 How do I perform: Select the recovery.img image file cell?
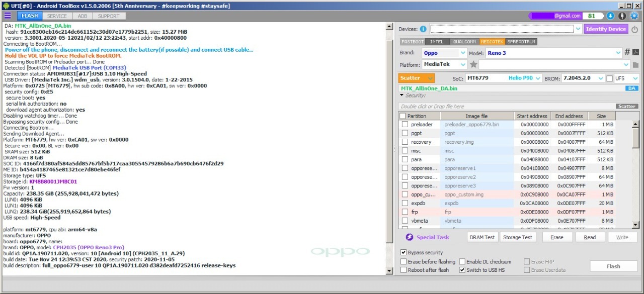tap(477, 142)
